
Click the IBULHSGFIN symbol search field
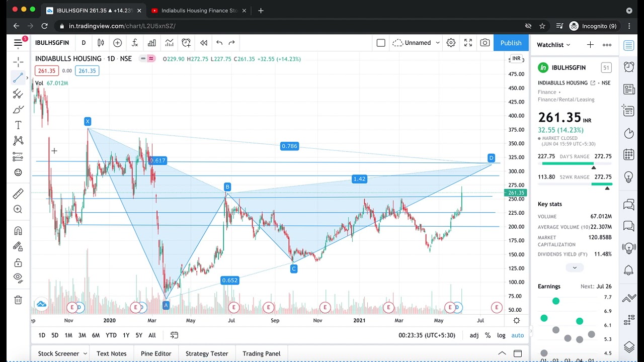point(52,43)
